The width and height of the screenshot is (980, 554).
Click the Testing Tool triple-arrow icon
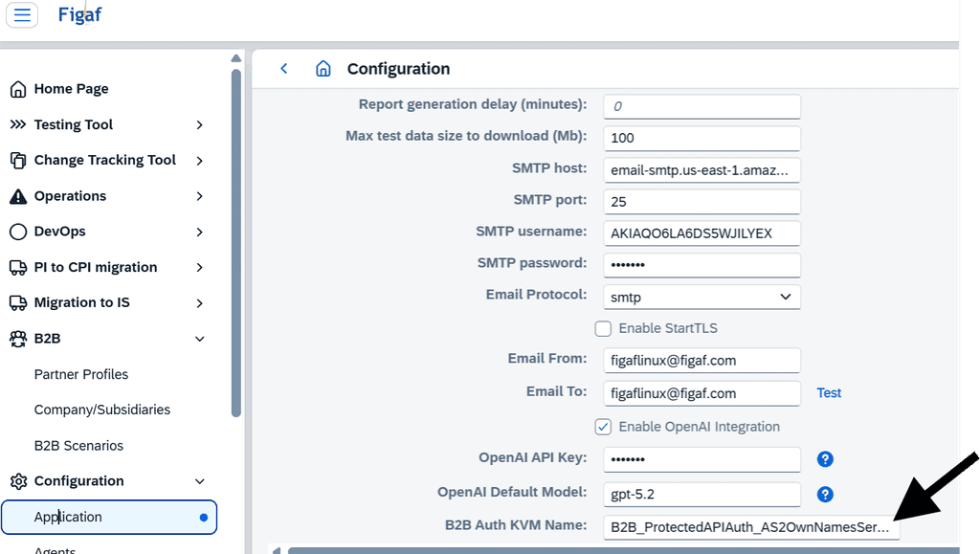(18, 124)
